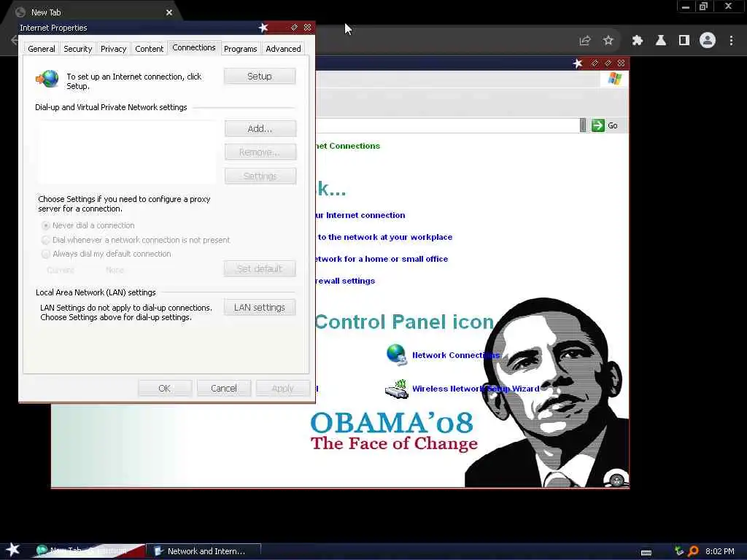Viewport: 747px width, 560px height.
Task: Click the Set default button
Action: [260, 268]
